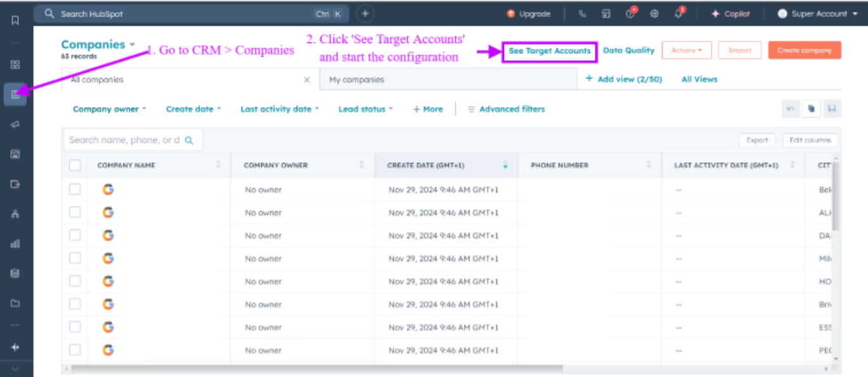Click Add view (2/50)
The width and height of the screenshot is (868, 377).
click(623, 79)
